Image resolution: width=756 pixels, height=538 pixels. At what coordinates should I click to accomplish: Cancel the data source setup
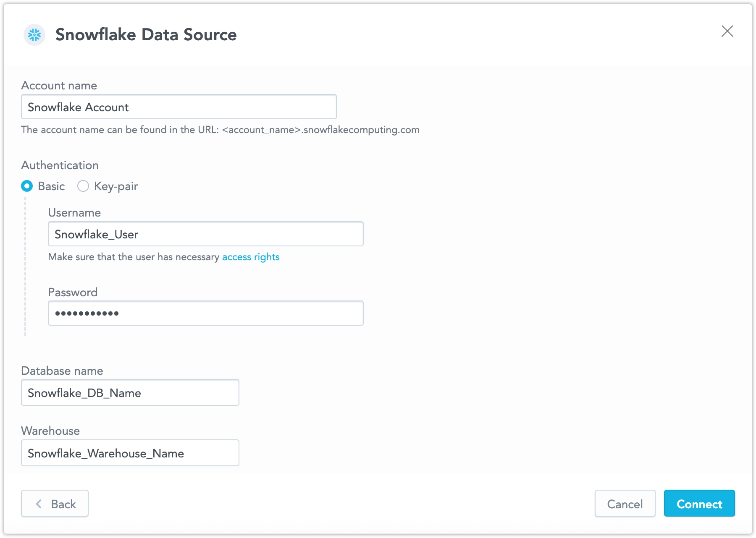(625, 504)
